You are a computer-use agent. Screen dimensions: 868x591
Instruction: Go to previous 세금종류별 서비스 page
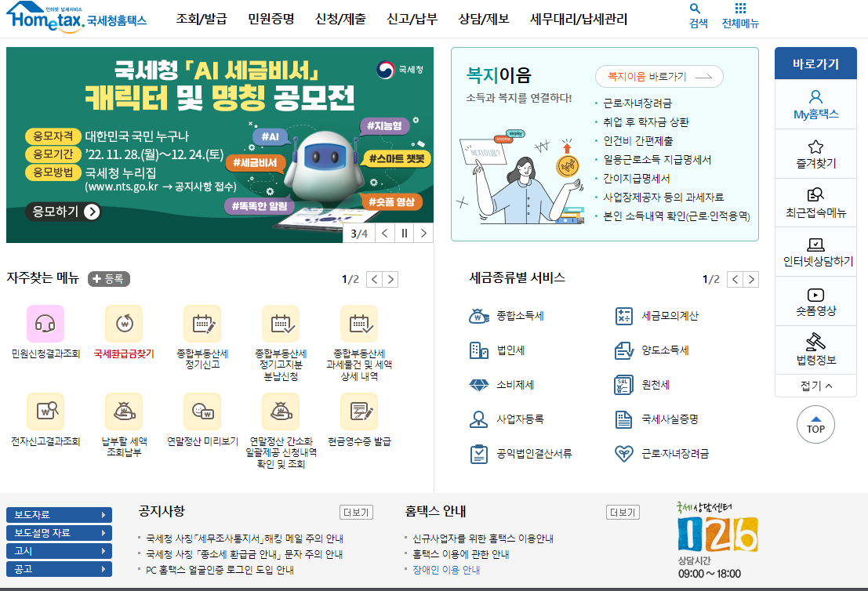pos(735,280)
